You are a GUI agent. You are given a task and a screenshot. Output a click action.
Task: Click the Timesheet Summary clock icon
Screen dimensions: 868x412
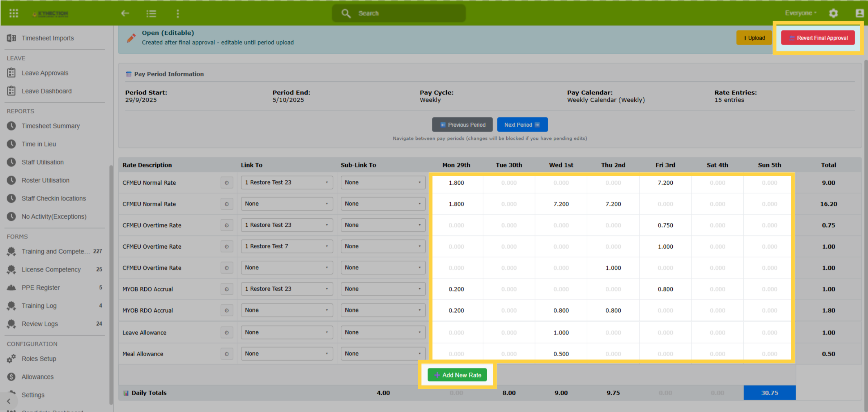tap(11, 126)
